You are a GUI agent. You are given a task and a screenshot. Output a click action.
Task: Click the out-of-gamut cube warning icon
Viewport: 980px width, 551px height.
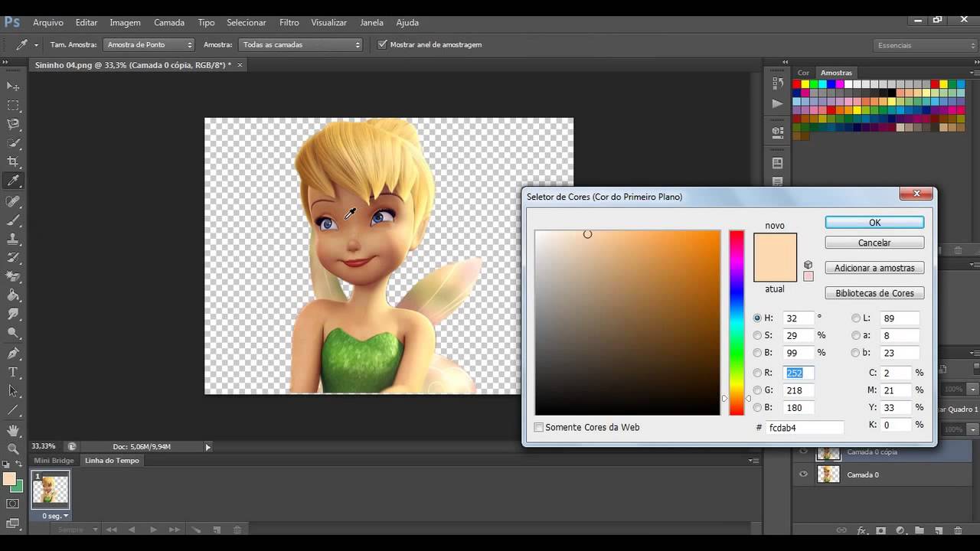[808, 265]
